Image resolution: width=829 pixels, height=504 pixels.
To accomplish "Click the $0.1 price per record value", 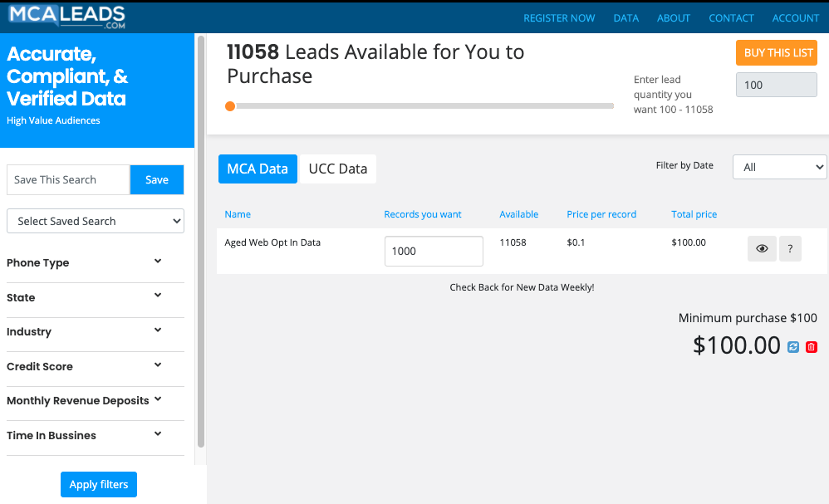I will pos(576,242).
